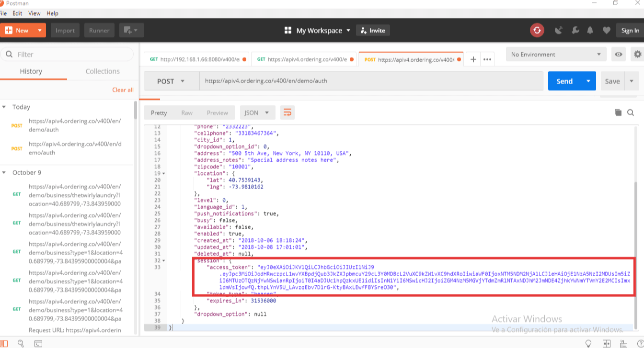Open environment quick look eye icon
Screen dimensions: 644x348
click(x=619, y=54)
